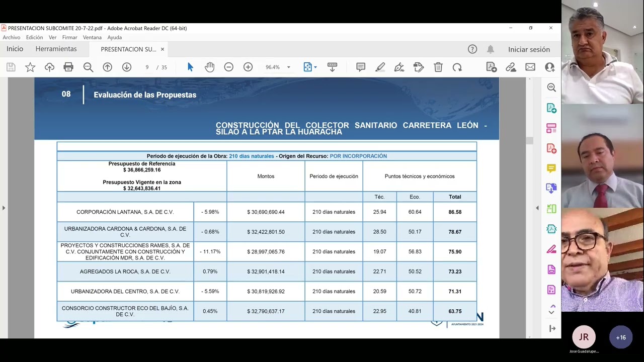
Task: Zoom out with minus button
Action: (x=229, y=67)
